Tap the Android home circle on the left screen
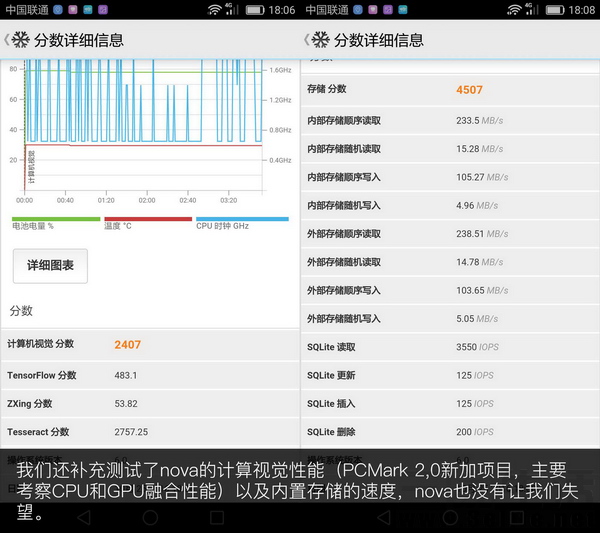The image size is (600, 533). (x=150, y=517)
